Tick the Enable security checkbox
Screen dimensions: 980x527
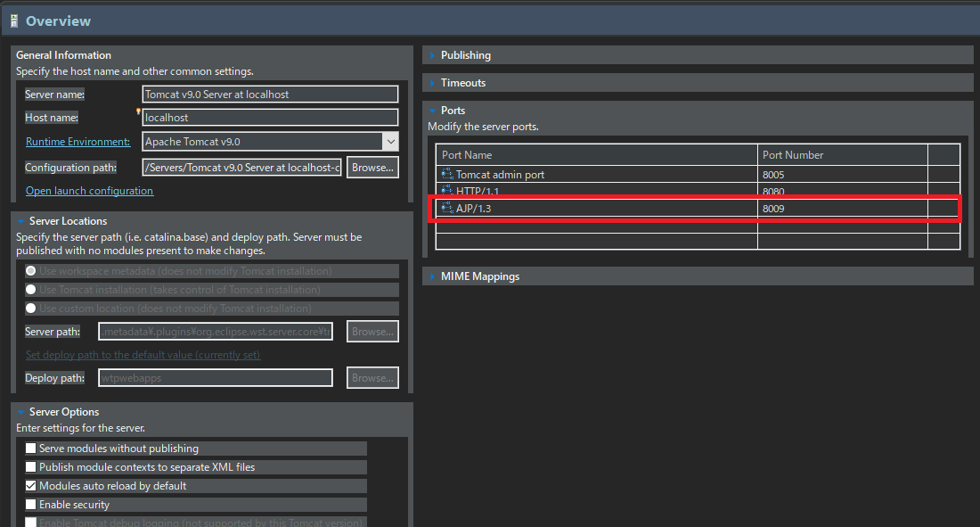coord(30,505)
